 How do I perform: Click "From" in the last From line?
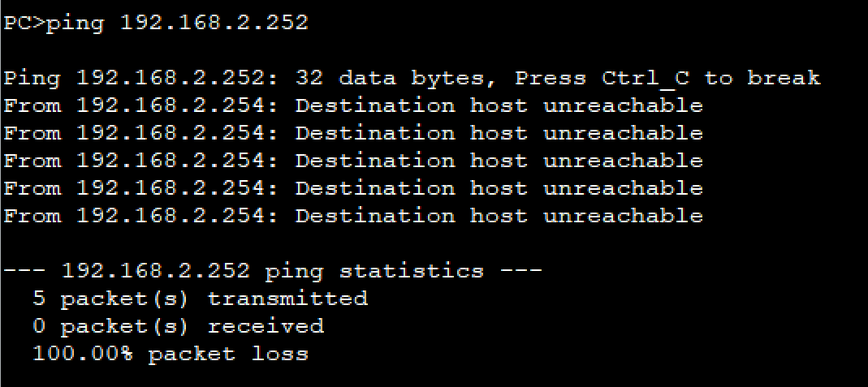[32, 217]
